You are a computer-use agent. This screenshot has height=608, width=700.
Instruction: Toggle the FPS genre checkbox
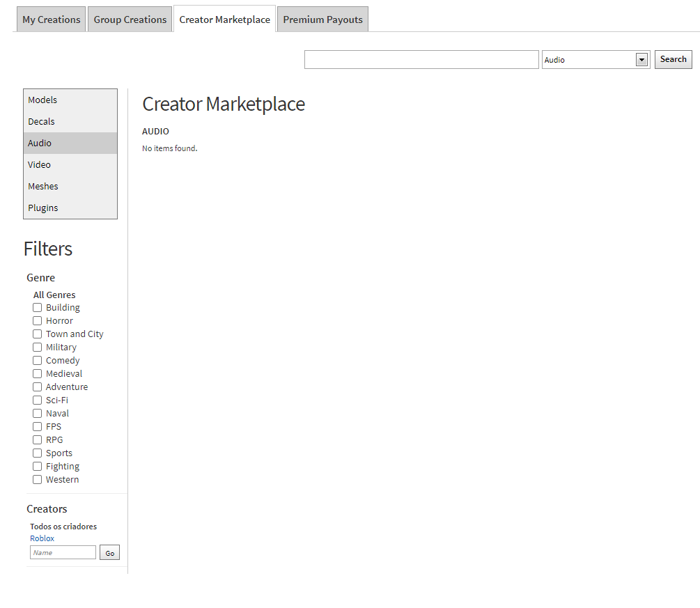coord(37,426)
